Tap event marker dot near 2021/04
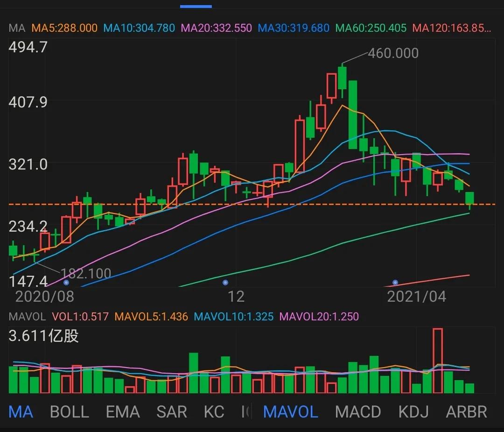The image size is (504, 432). coord(395,283)
